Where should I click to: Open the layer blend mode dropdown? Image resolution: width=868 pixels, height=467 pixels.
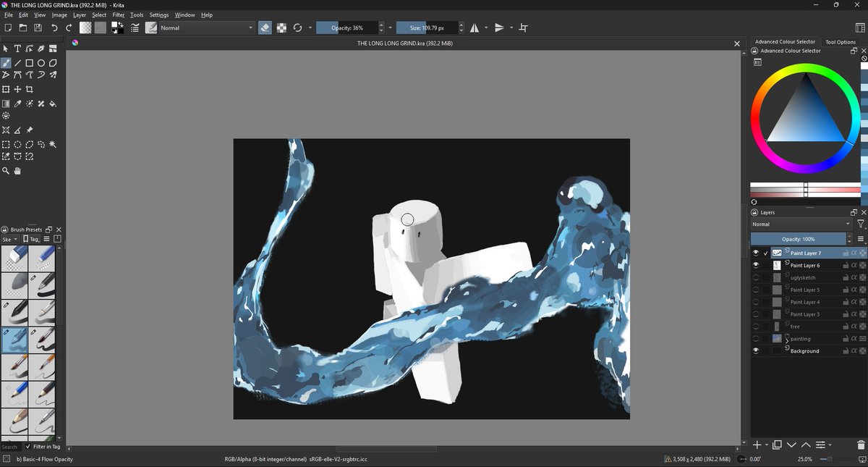[801, 224]
